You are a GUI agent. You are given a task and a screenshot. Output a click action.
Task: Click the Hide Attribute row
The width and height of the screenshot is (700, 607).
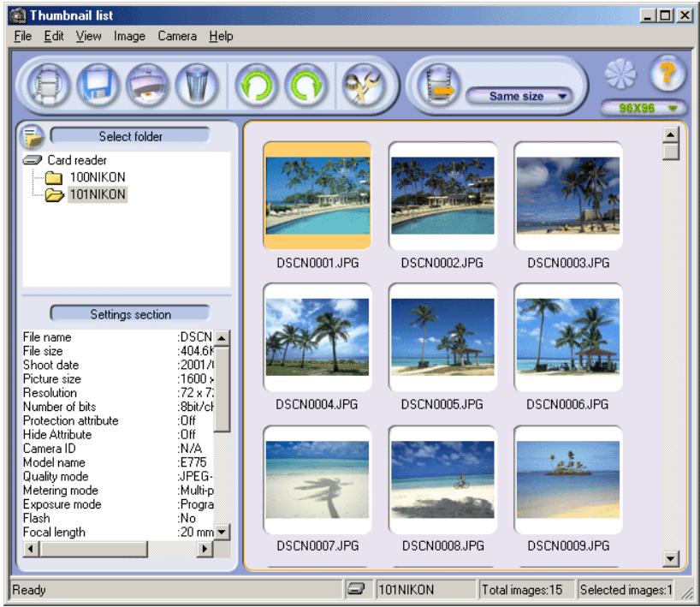(x=118, y=434)
